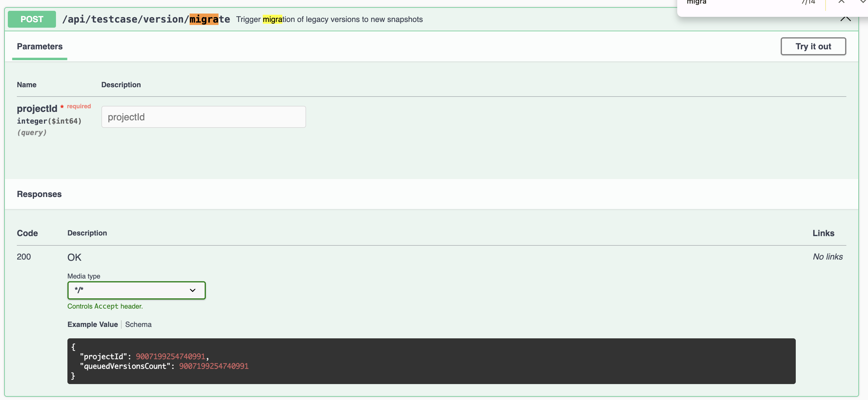Click the projectId parameter name label
Viewport: 868px width, 400px height.
tap(37, 108)
